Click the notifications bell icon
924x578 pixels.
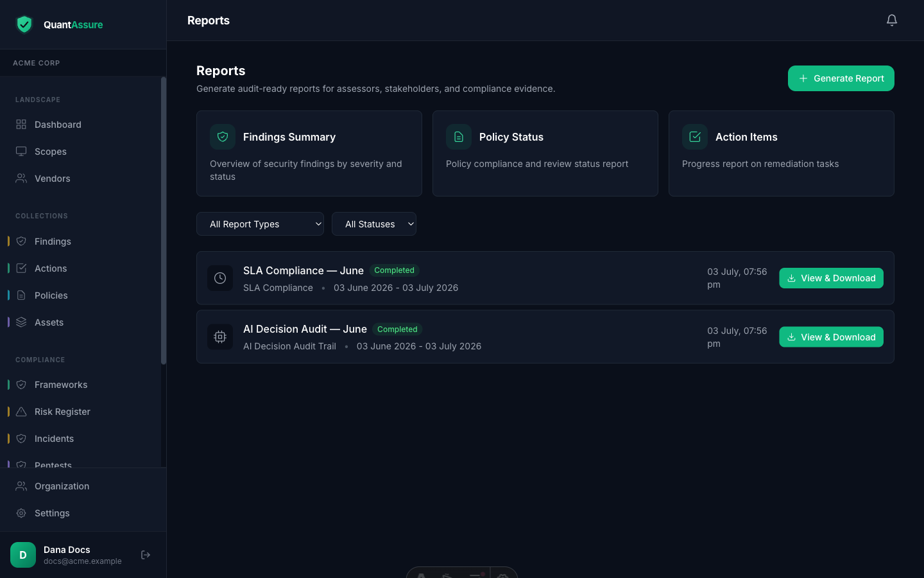coord(892,21)
